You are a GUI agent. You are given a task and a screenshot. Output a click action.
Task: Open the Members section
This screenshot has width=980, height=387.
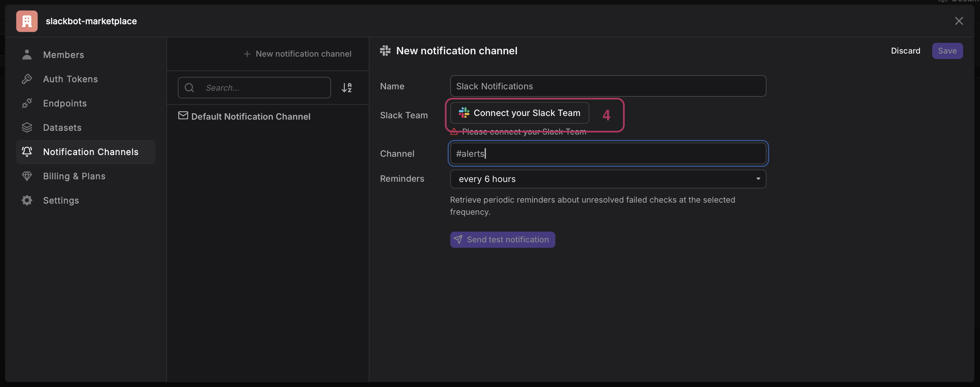(x=86, y=55)
